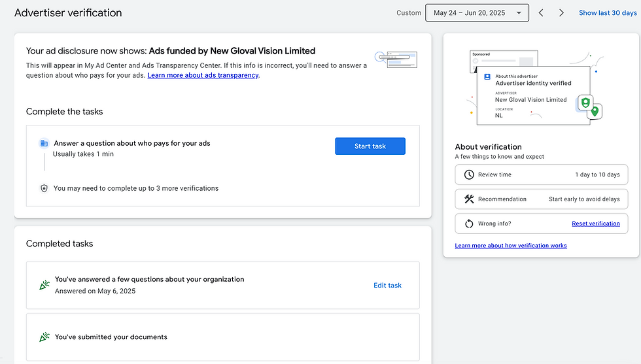Click the Advertiser identity verified illustration card

534,95
